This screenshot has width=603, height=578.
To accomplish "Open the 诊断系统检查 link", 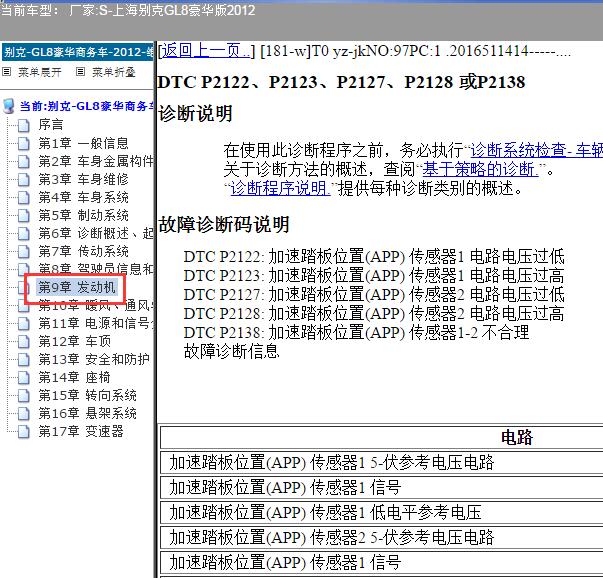I will tap(537, 150).
